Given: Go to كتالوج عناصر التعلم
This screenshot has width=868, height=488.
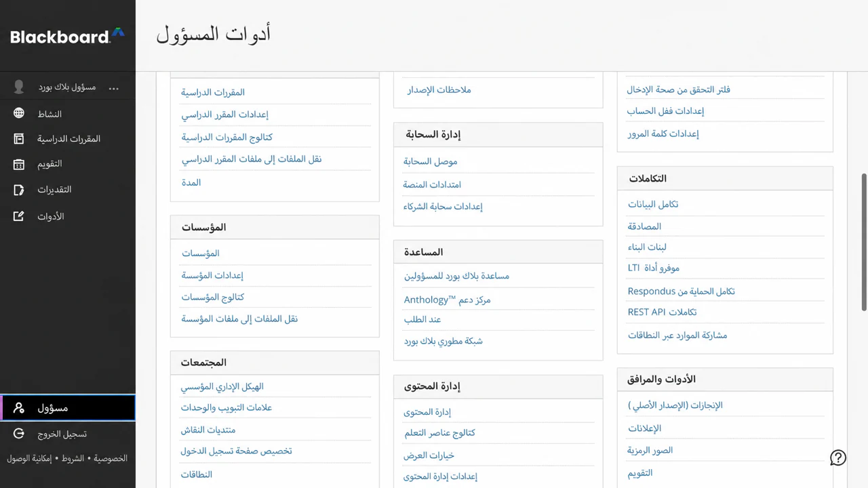Looking at the screenshot, I should 439,432.
